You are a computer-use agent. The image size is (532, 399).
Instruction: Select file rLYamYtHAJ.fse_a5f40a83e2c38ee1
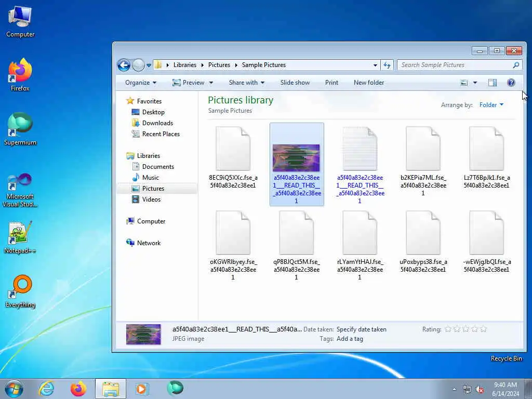pos(360,245)
